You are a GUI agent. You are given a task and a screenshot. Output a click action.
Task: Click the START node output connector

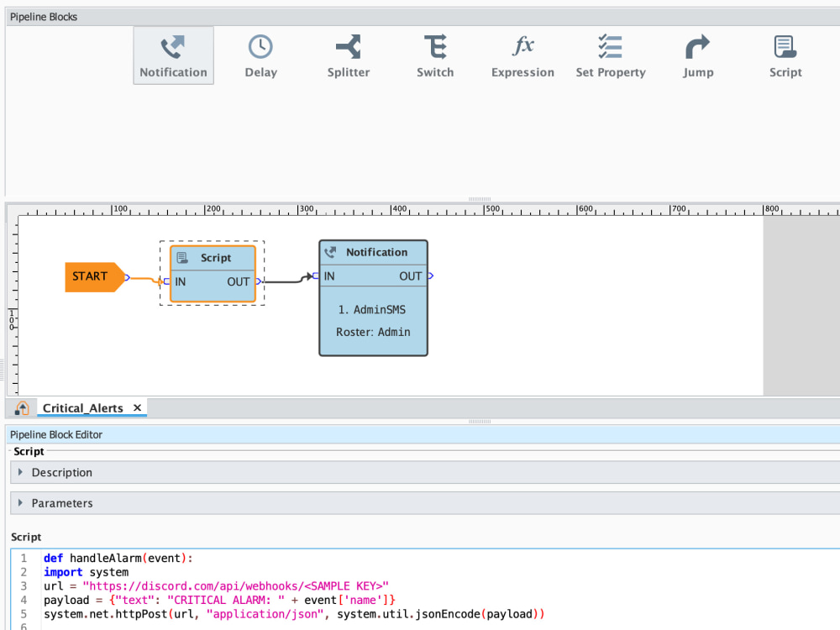(128, 277)
